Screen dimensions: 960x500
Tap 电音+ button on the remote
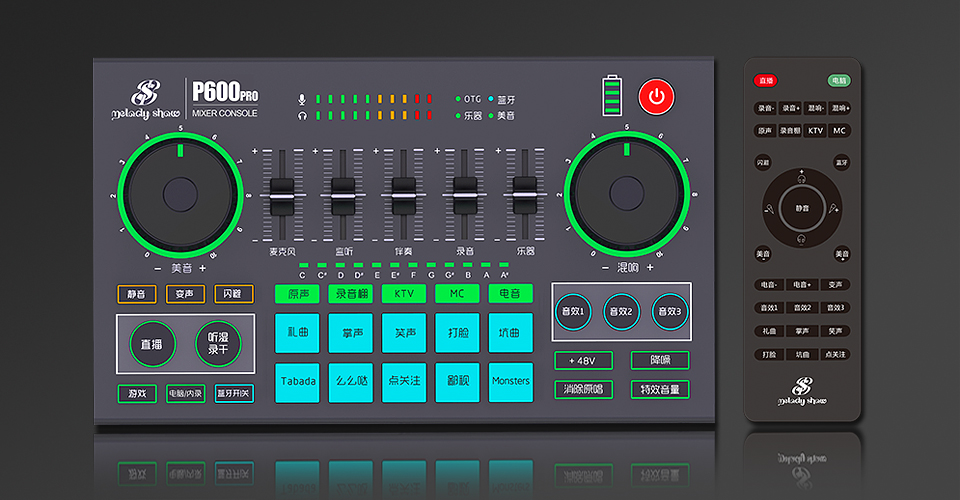[801, 285]
